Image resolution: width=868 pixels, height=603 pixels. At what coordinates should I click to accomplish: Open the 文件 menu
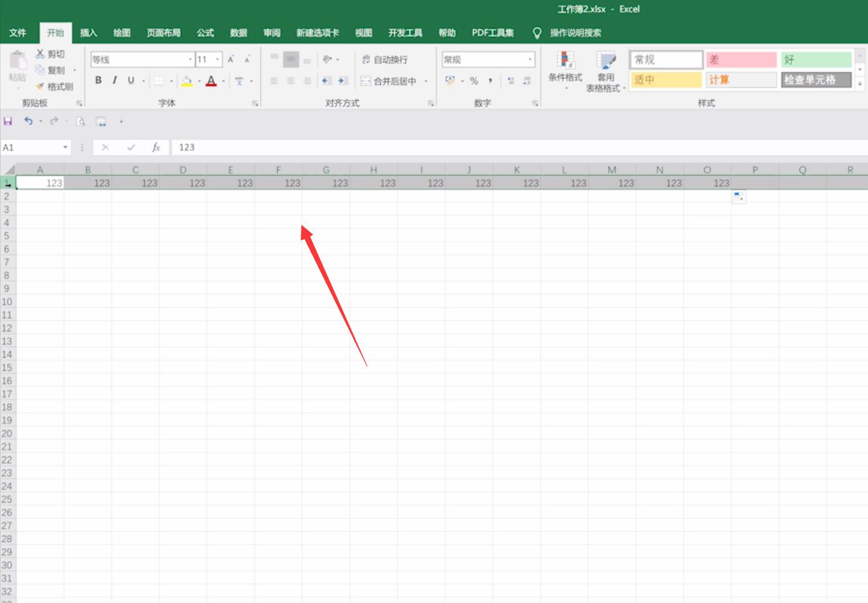tap(18, 32)
